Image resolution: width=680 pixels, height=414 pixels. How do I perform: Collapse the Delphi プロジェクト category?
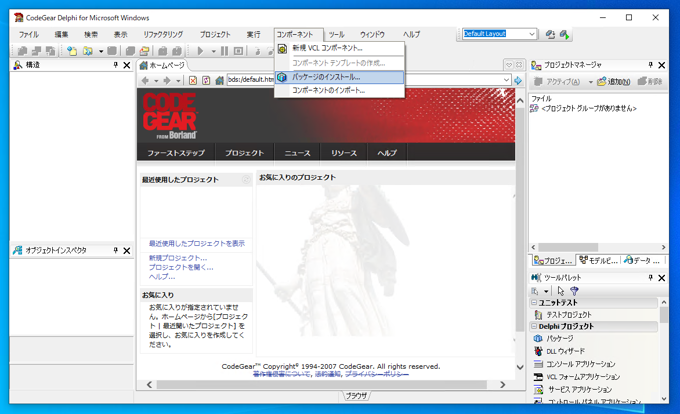click(x=534, y=326)
